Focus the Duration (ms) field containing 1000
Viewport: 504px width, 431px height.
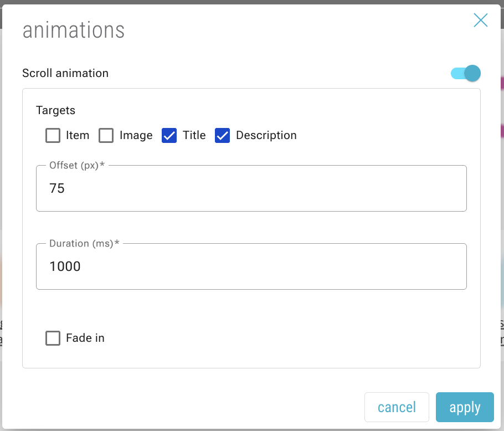pos(251,267)
